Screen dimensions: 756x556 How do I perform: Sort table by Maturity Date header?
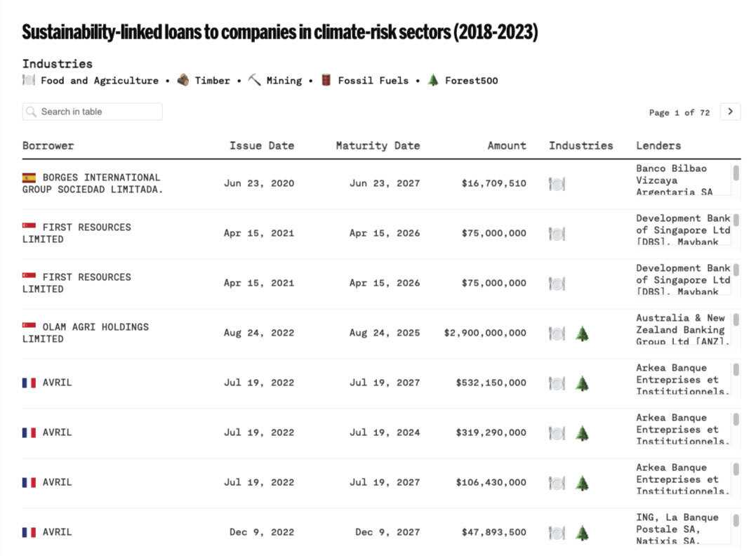click(378, 146)
